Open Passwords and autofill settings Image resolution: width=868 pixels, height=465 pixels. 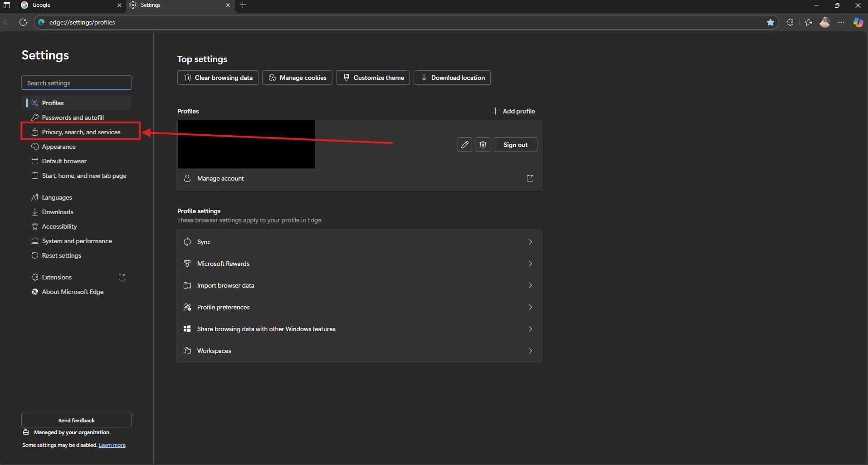click(x=76, y=117)
